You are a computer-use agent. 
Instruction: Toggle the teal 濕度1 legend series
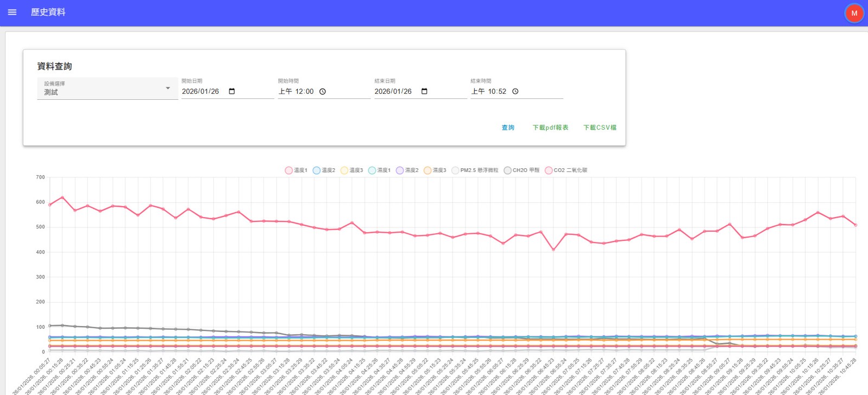click(x=379, y=170)
